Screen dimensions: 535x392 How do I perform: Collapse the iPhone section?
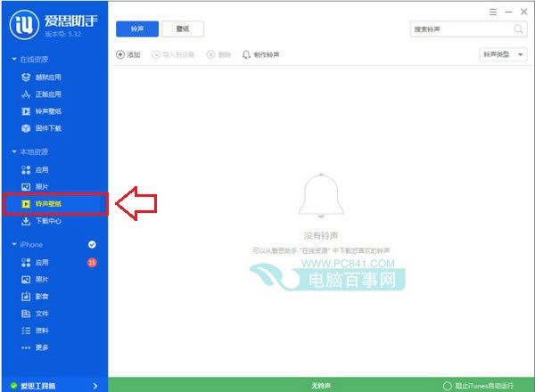click(14, 244)
